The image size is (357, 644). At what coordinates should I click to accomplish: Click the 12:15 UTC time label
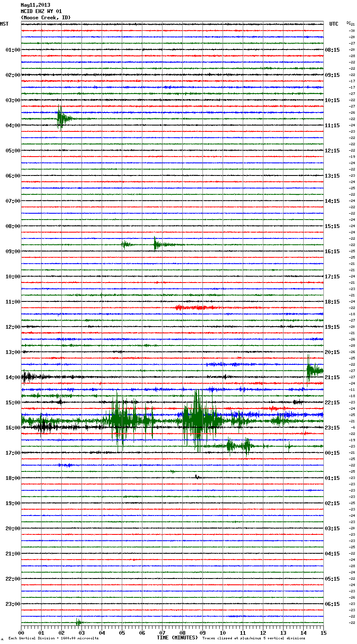pyautogui.click(x=332, y=151)
